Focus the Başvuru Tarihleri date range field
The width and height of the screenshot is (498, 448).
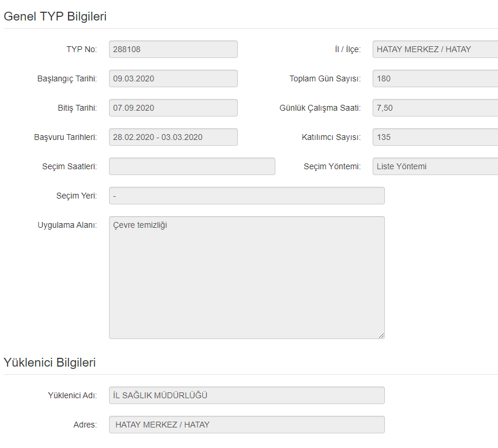click(x=173, y=137)
